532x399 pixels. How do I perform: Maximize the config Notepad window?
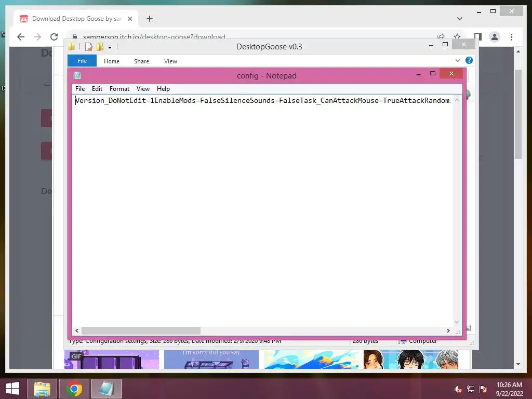pyautogui.click(x=433, y=74)
